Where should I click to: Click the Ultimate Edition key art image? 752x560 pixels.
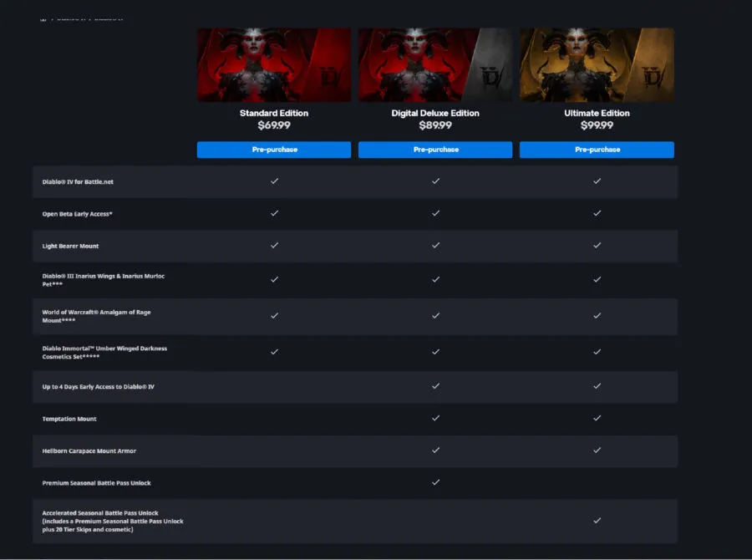tap(597, 64)
